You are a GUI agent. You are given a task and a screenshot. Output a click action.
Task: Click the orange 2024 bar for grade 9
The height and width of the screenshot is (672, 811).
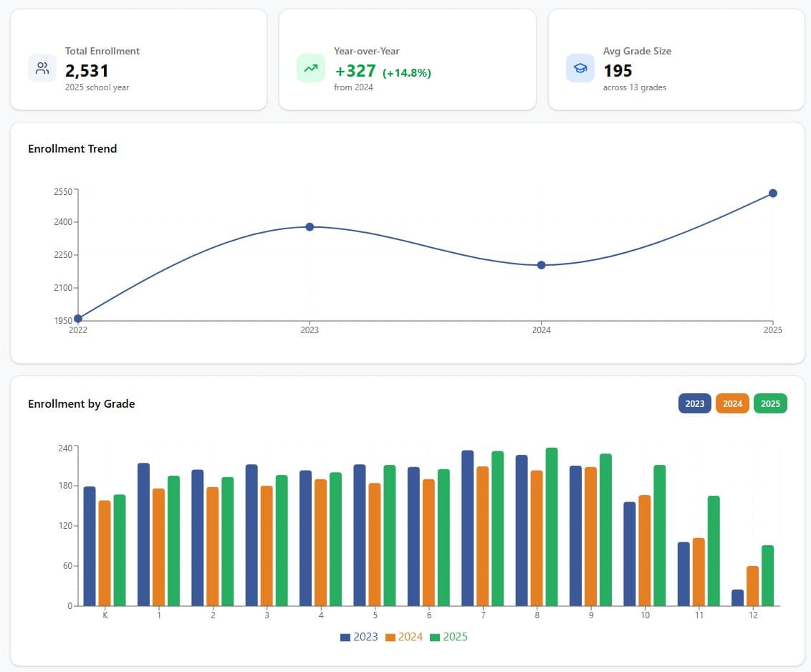pos(590,537)
